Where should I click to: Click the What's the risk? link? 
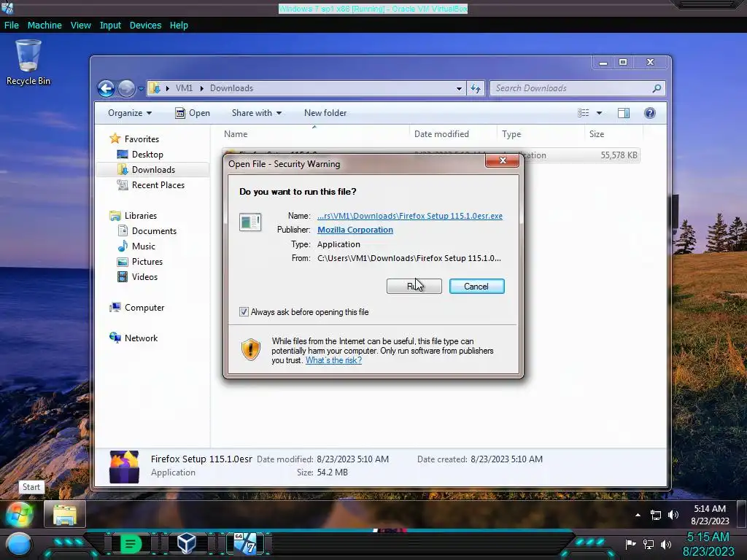333,360
